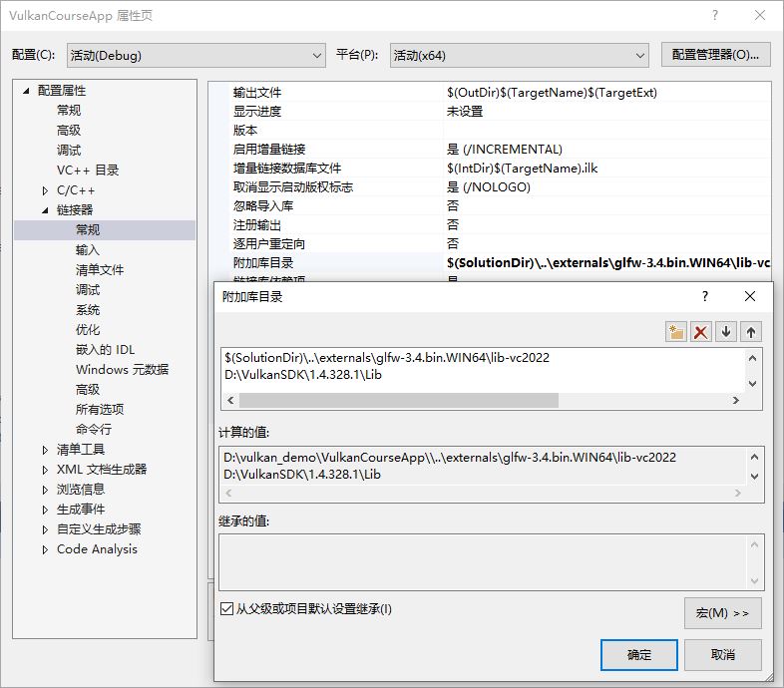Click the new line folder icon
Screen dimensions: 784x688
tap(677, 332)
